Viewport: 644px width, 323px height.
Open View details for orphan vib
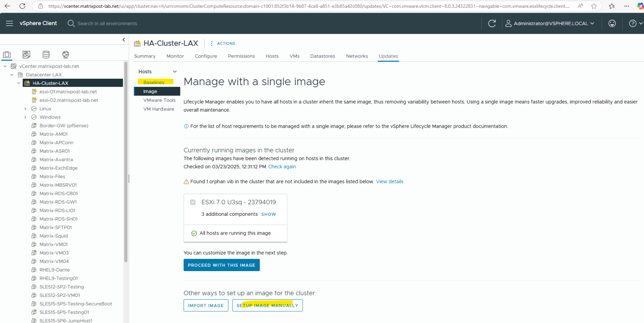click(390, 181)
